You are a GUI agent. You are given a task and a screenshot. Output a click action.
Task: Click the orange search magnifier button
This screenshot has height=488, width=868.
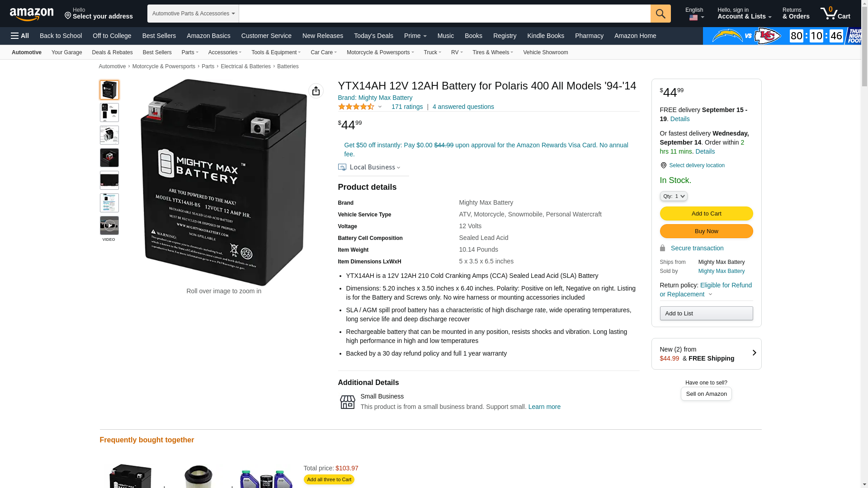click(660, 14)
